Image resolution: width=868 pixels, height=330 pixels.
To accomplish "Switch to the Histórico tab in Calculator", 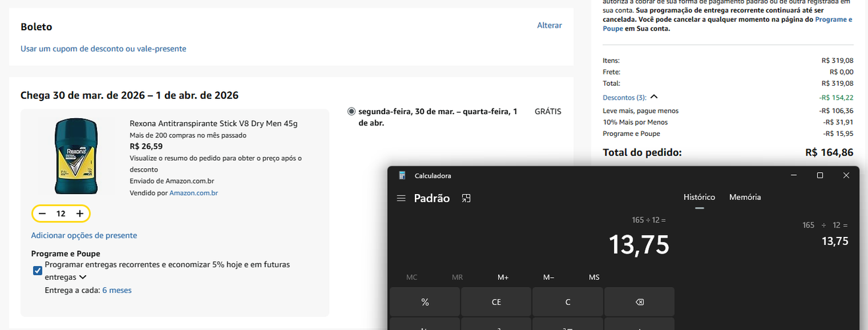I will tap(699, 197).
